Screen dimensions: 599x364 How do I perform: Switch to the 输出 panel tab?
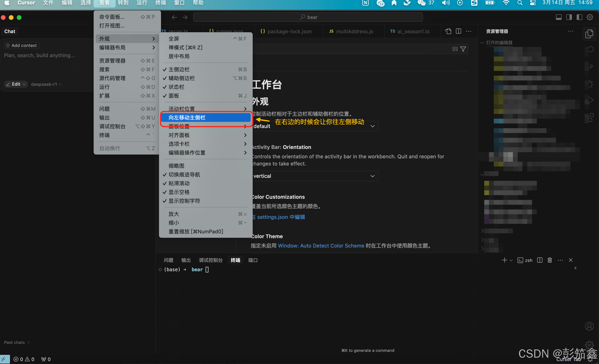[x=186, y=260]
